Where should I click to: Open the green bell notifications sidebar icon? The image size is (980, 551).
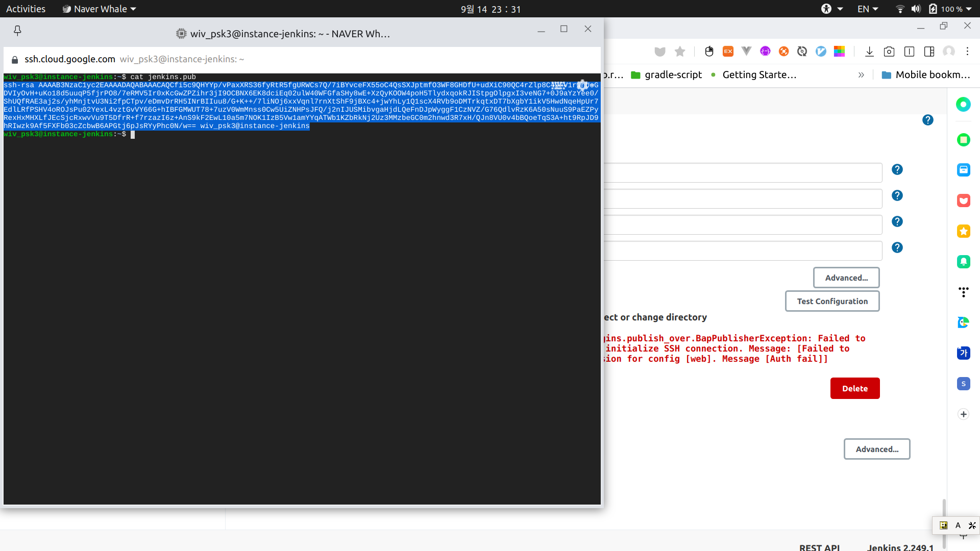pyautogui.click(x=963, y=262)
